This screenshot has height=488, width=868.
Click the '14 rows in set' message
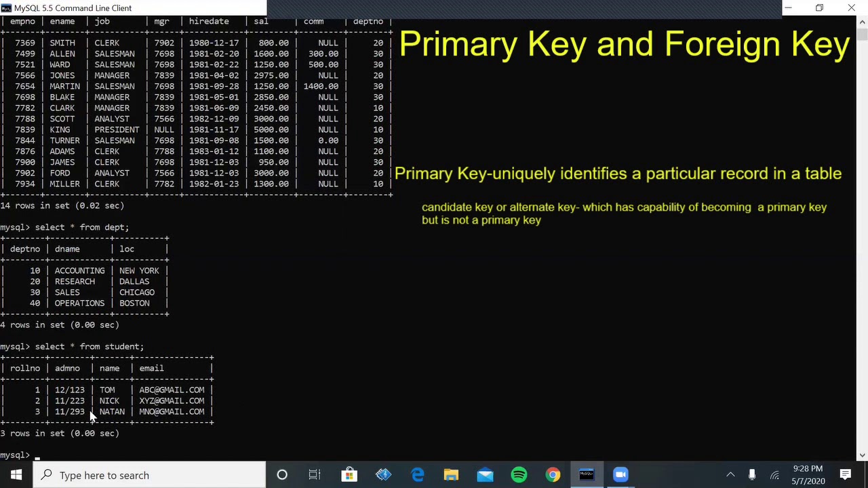coord(62,205)
